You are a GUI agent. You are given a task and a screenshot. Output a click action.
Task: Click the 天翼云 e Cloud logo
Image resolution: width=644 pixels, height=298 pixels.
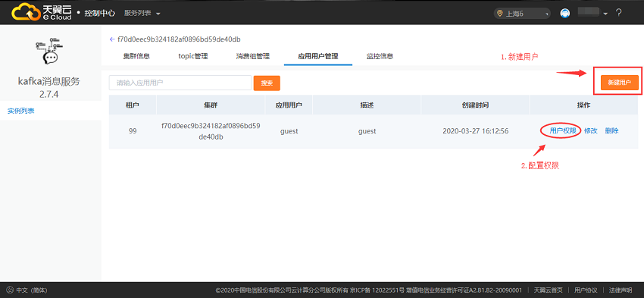coord(42,12)
